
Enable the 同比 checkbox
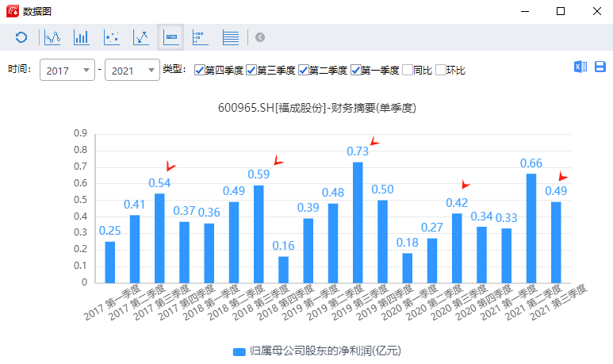pyautogui.click(x=408, y=70)
